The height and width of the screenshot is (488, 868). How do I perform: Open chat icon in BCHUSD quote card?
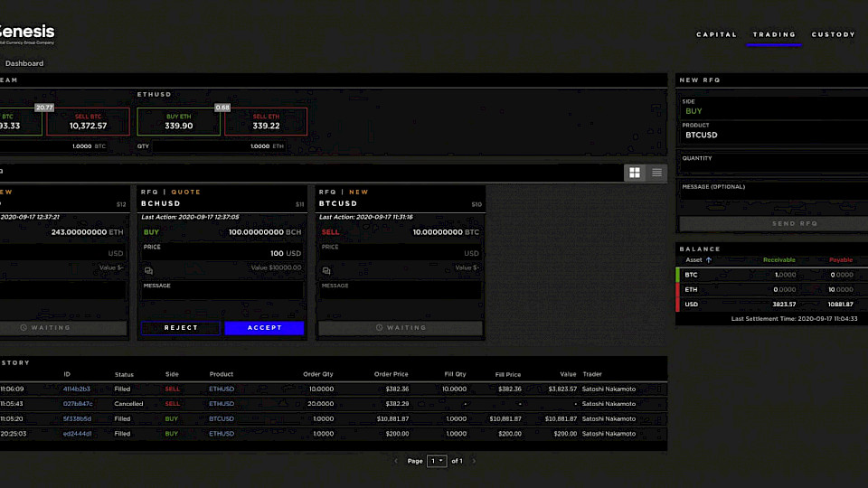point(148,270)
